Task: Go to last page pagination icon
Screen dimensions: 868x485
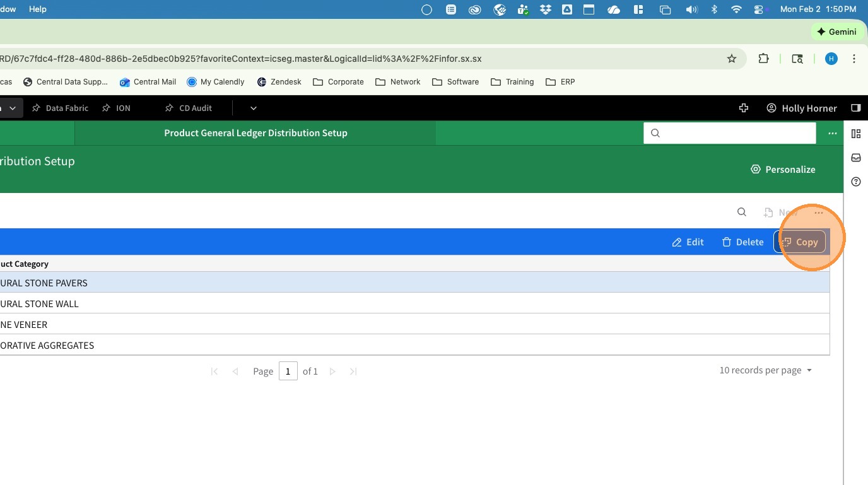Action: point(353,371)
